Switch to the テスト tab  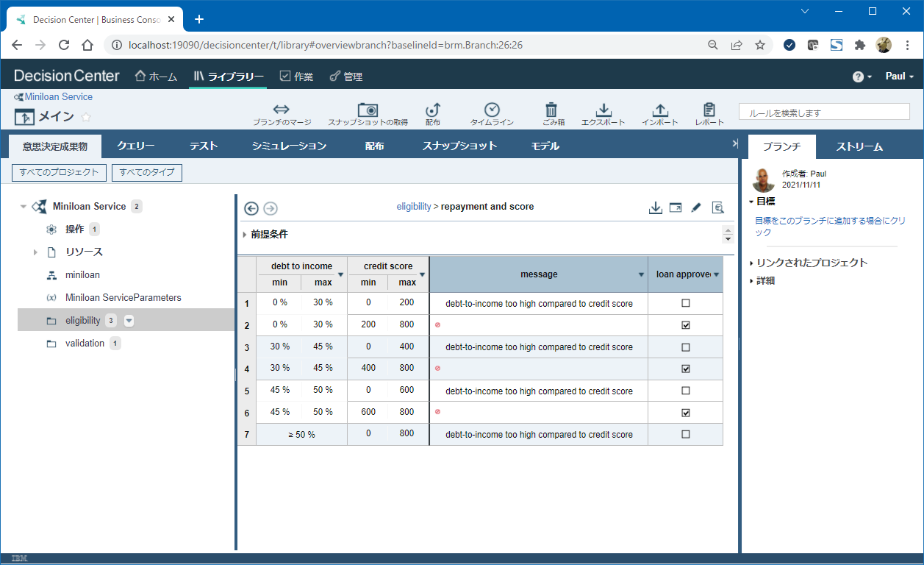[204, 146]
